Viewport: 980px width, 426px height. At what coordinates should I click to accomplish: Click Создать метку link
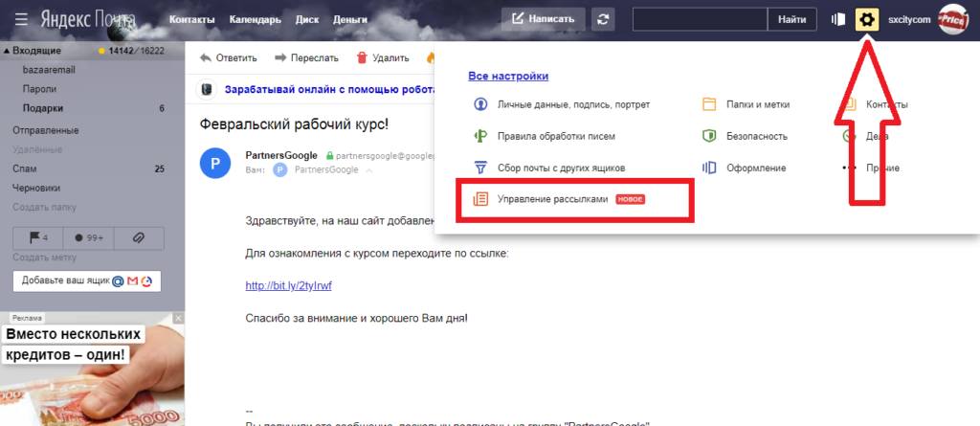(44, 258)
